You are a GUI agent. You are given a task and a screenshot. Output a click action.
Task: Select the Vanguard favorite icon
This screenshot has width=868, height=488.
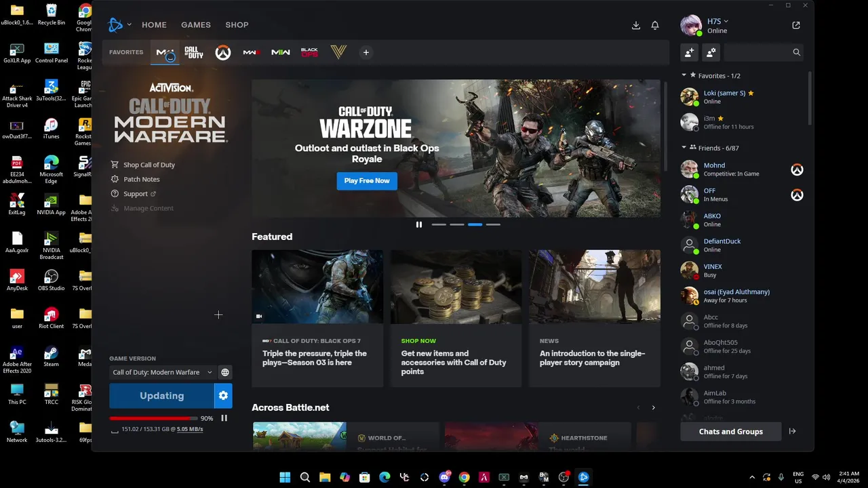coord(338,52)
